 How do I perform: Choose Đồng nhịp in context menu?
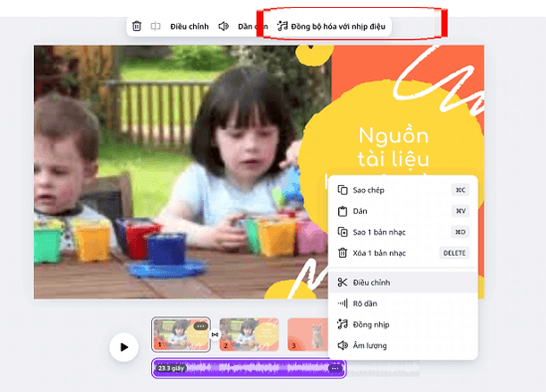pyautogui.click(x=403, y=324)
